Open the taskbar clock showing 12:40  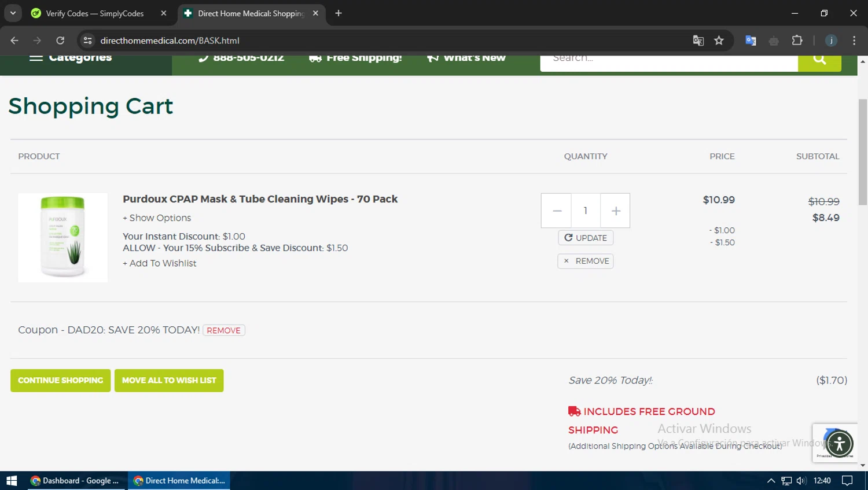point(822,481)
